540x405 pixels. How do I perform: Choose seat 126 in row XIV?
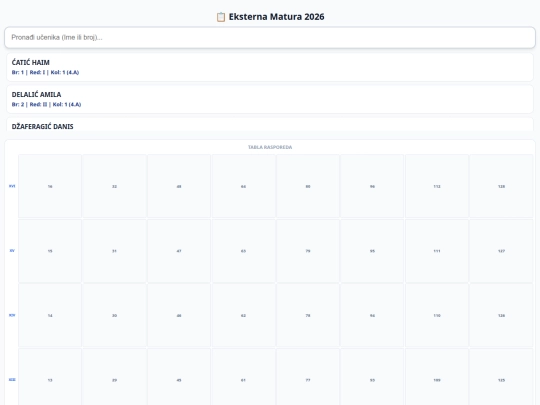pyautogui.click(x=501, y=315)
